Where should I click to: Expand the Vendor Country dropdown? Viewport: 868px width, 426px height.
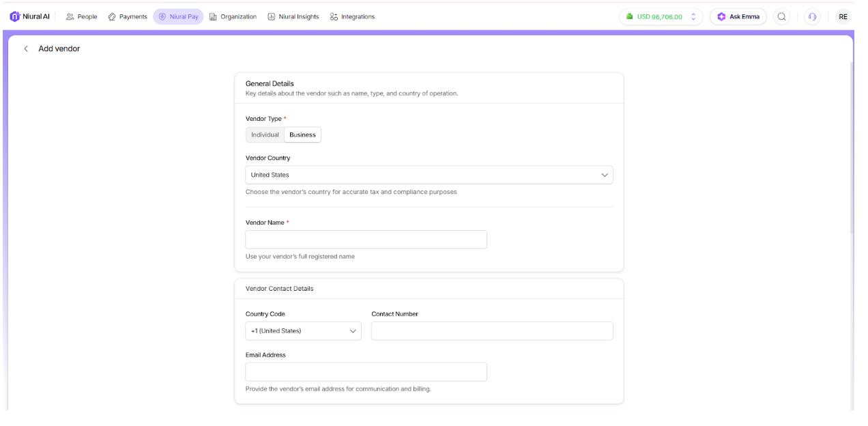(x=429, y=175)
